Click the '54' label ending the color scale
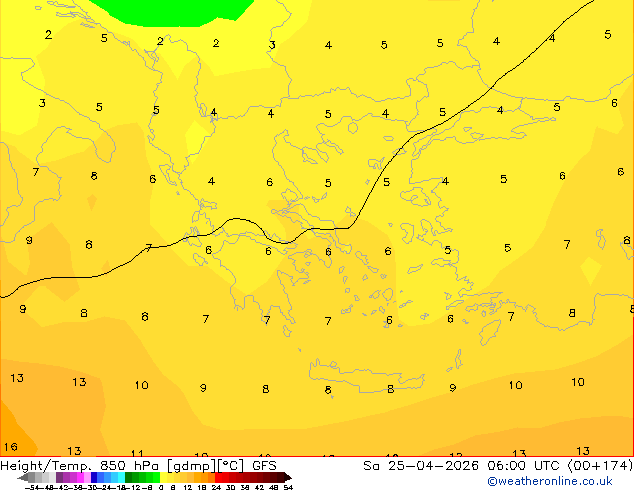 (288, 487)
